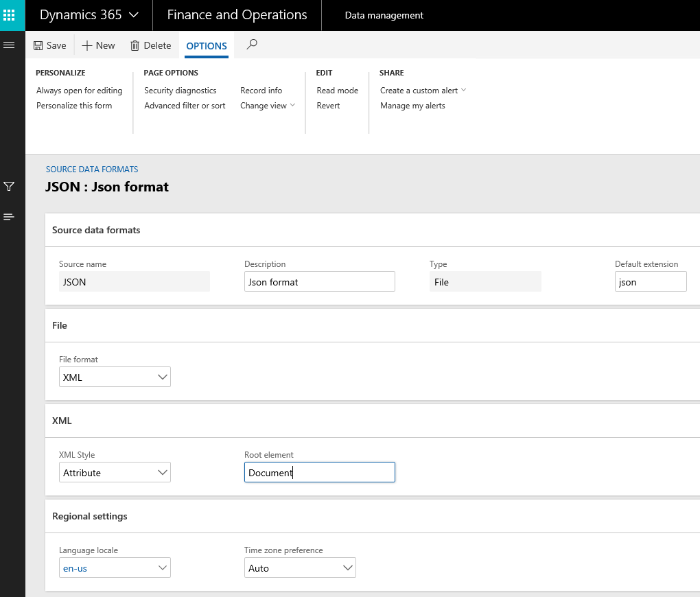Click the Delete trash icon
Screen dimensions: 700x597
click(135, 45)
